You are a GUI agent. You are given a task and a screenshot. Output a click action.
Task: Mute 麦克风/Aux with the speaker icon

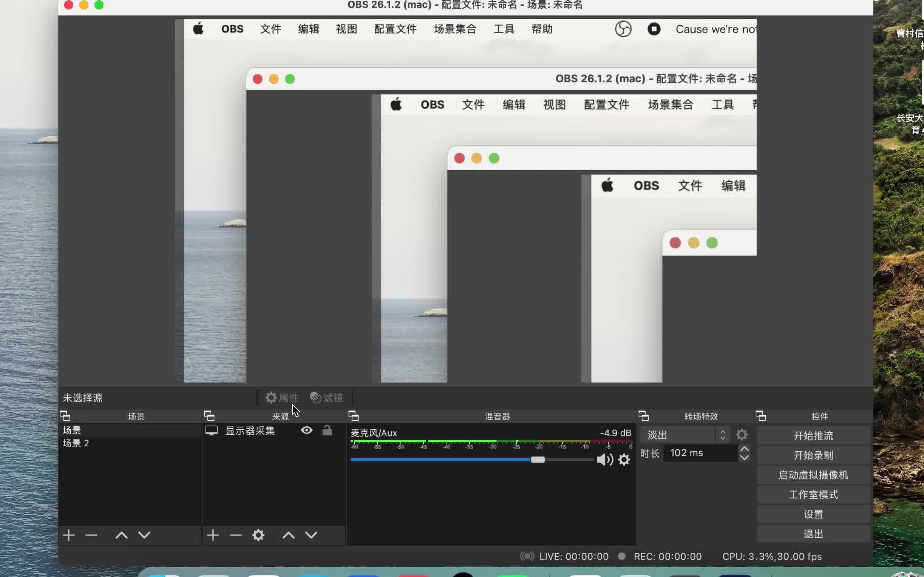point(603,460)
